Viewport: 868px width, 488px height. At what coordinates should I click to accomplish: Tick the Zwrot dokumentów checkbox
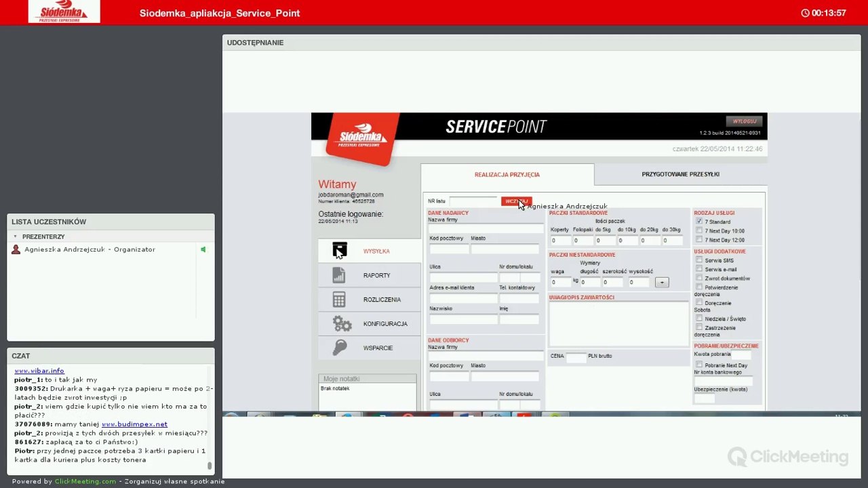(x=699, y=278)
